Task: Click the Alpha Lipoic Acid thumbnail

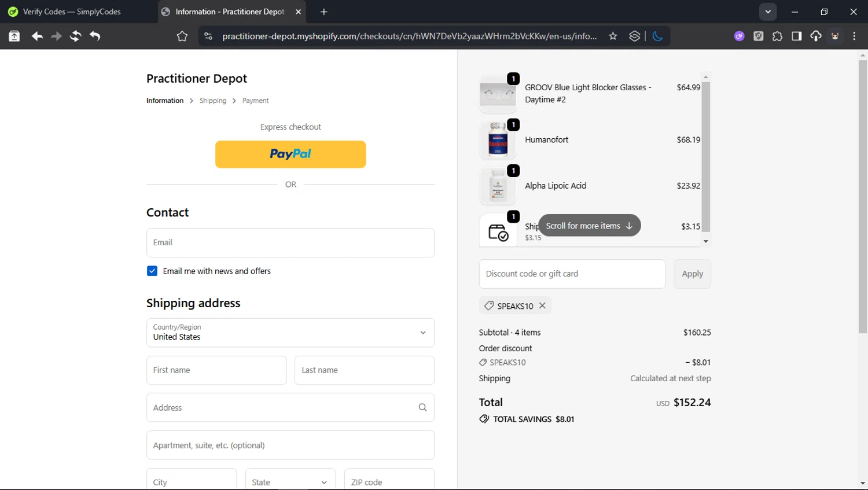Action: 498,186
